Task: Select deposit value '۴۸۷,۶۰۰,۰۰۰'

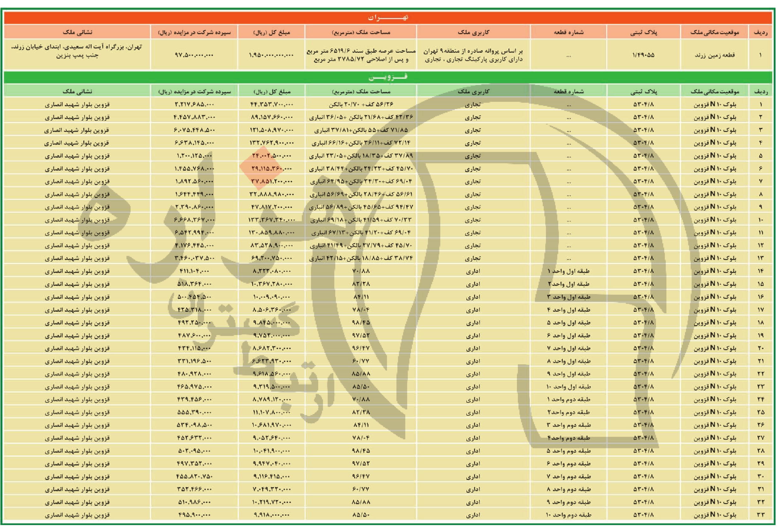Action: (x=194, y=335)
